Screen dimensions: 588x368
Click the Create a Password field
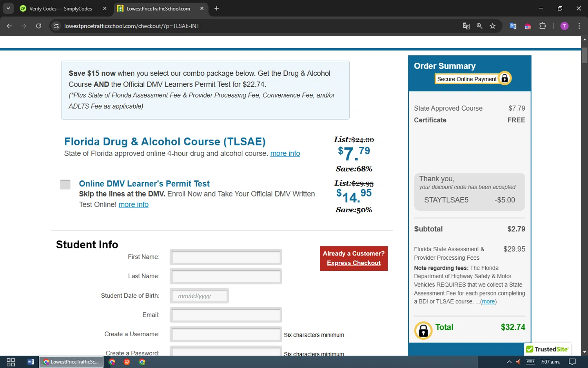click(226, 352)
